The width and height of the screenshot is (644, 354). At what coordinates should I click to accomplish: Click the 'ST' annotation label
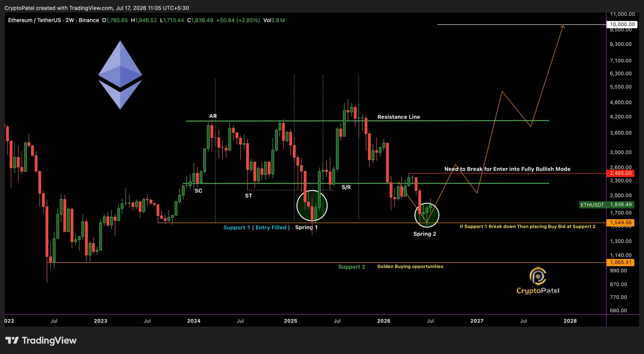click(249, 196)
